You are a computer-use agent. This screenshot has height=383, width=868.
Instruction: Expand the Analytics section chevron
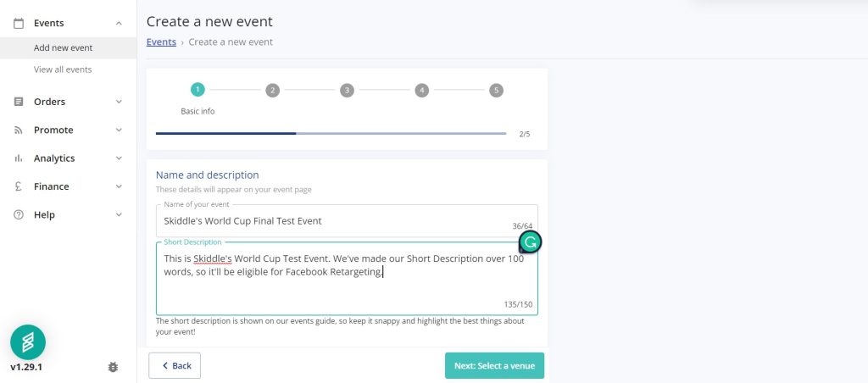coord(119,158)
